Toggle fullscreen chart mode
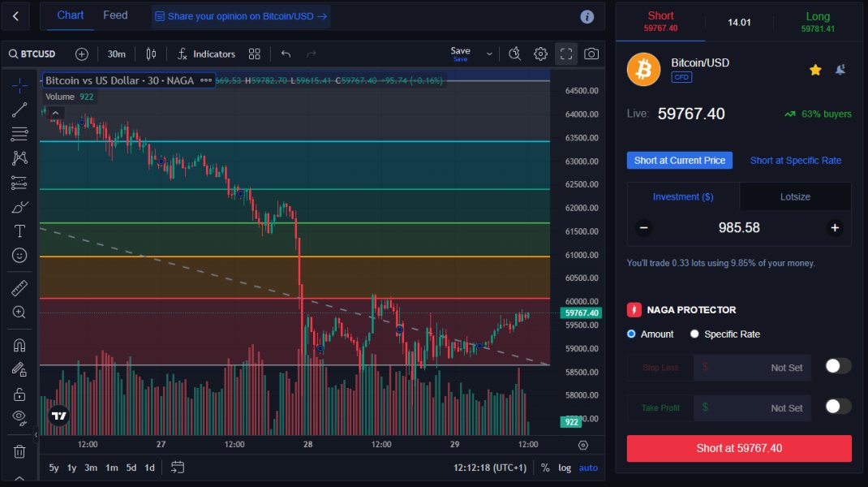The image size is (868, 487). pos(566,54)
